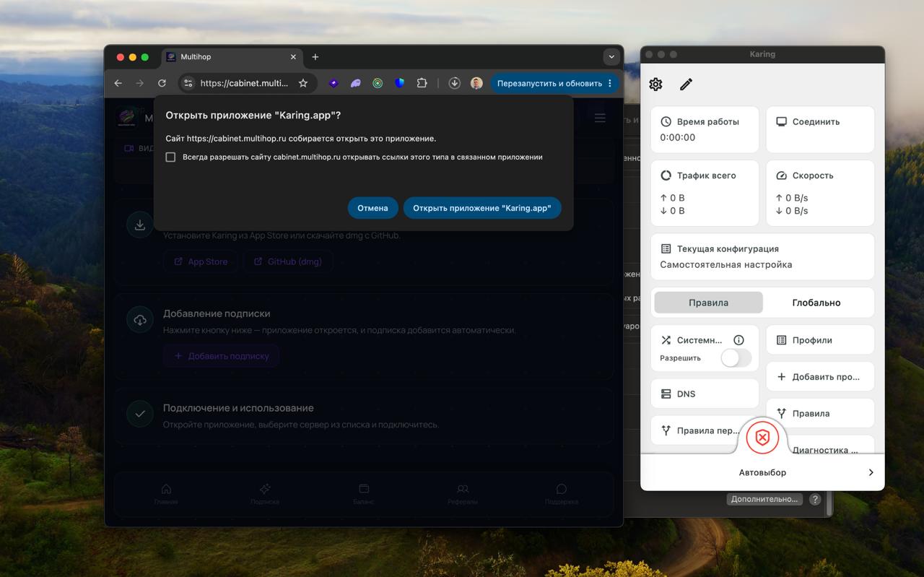Click the green circular extension icon
Screen dimensions: 924x577
(x=378, y=84)
